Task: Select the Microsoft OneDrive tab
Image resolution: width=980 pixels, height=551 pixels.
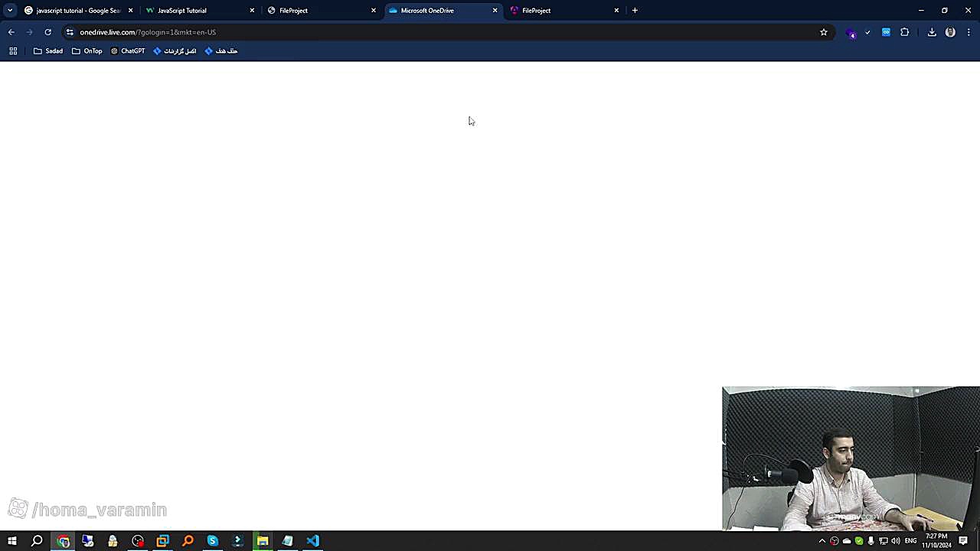Action: [x=443, y=11]
